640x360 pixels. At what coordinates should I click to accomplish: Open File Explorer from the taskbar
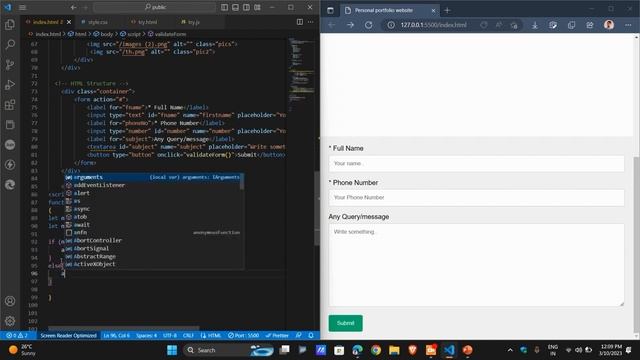[x=394, y=350]
